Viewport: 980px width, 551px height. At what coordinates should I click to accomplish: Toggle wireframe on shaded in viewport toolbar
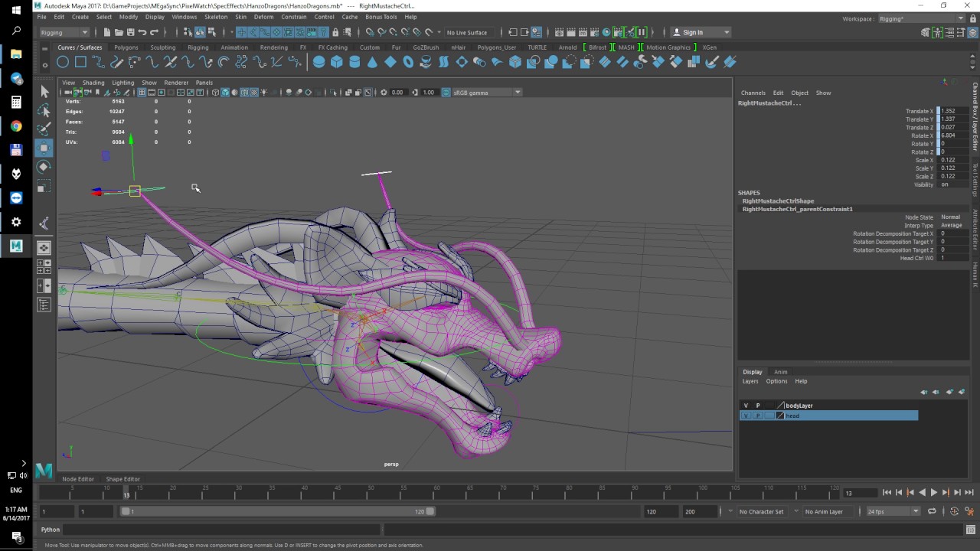[244, 93]
